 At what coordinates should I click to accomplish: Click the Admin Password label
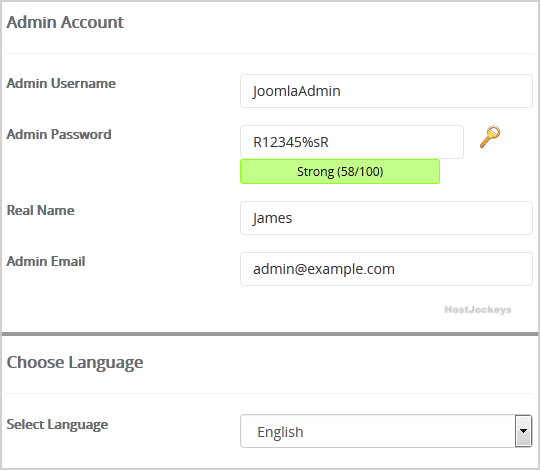(59, 134)
